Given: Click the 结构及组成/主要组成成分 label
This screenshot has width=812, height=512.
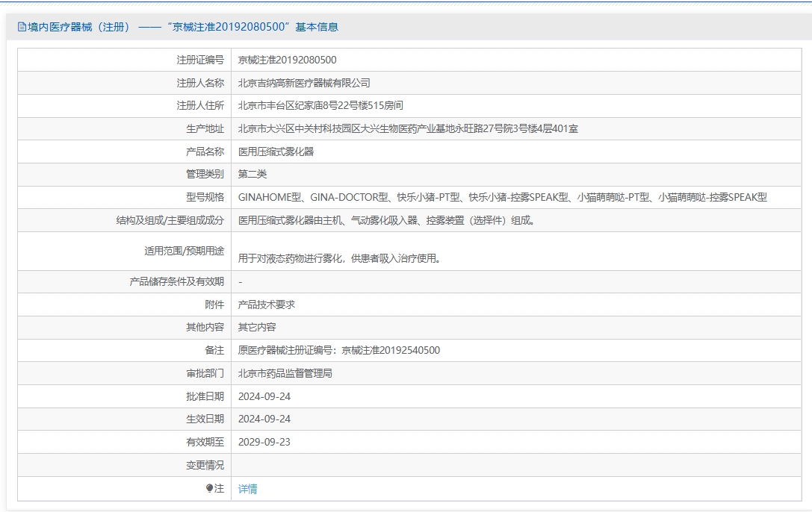Looking at the screenshot, I should coord(170,220).
